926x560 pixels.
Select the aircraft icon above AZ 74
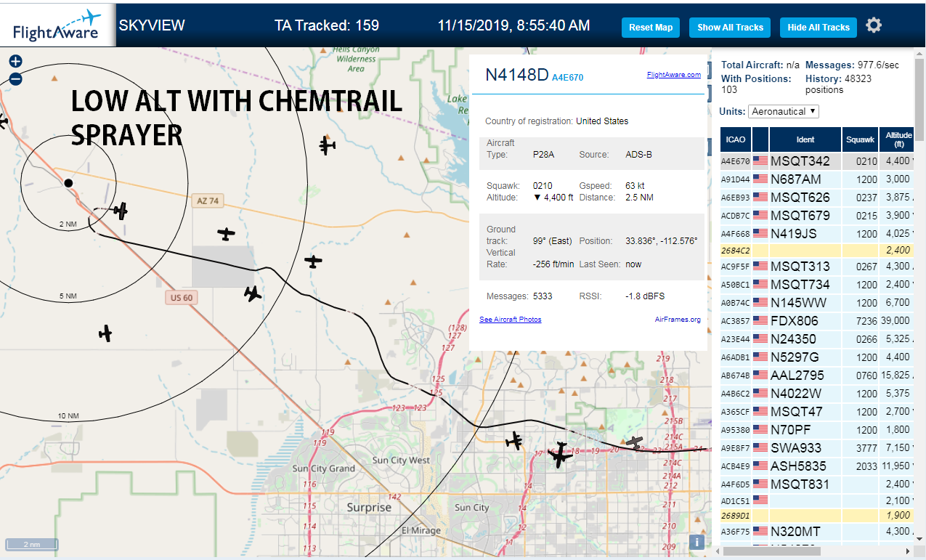(327, 146)
